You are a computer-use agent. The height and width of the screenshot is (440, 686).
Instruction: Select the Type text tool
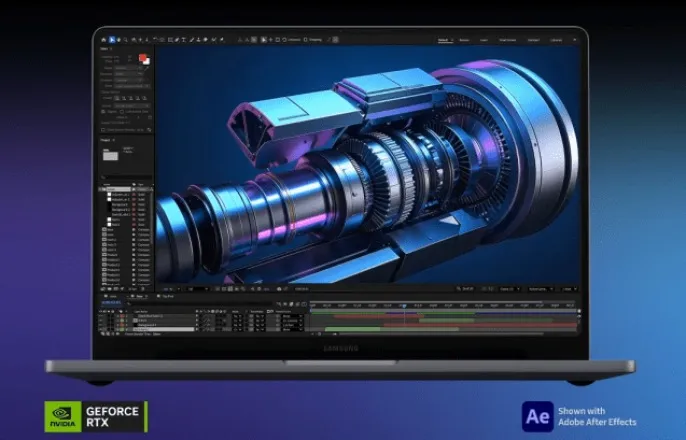[x=184, y=40]
